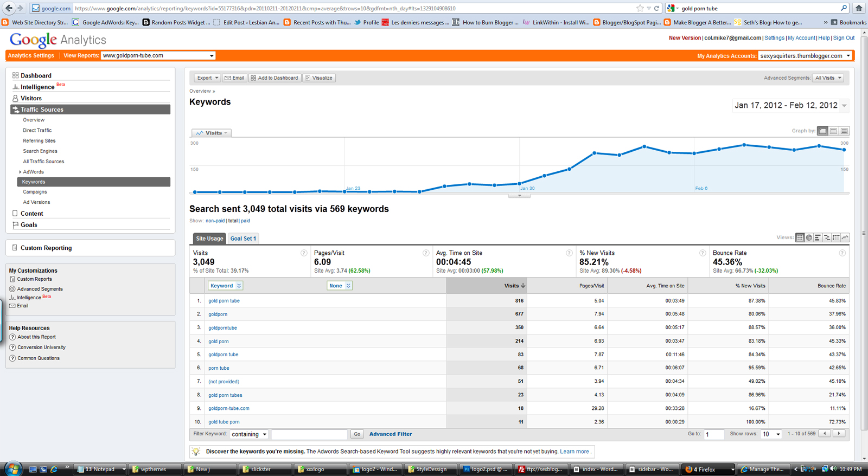Click the Visualize button
868x476 pixels.
(x=319, y=78)
